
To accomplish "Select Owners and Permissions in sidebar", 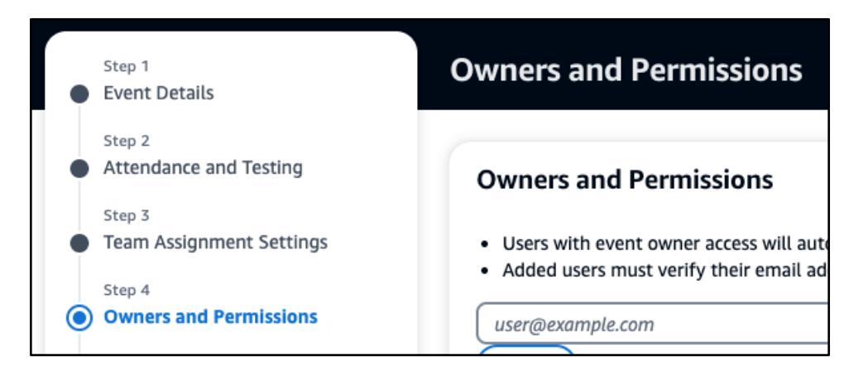I will [x=209, y=316].
